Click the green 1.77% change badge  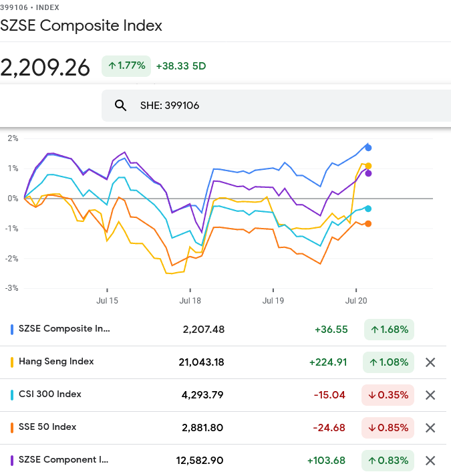point(126,66)
